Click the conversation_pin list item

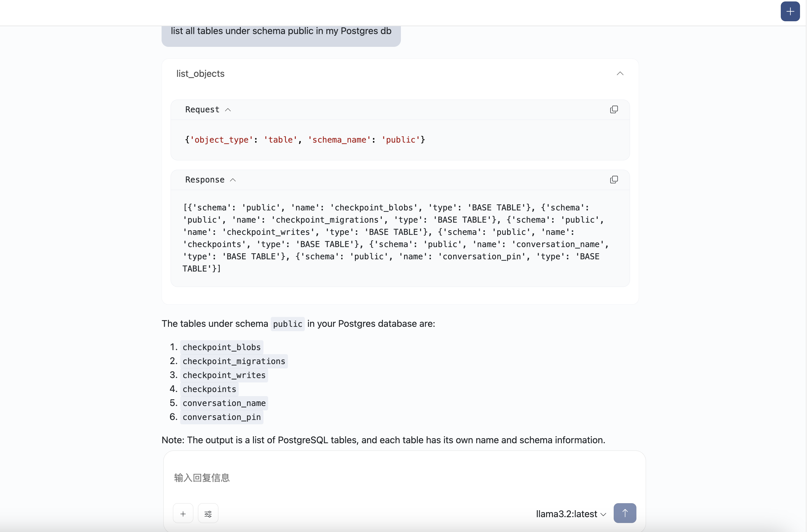[x=222, y=417]
